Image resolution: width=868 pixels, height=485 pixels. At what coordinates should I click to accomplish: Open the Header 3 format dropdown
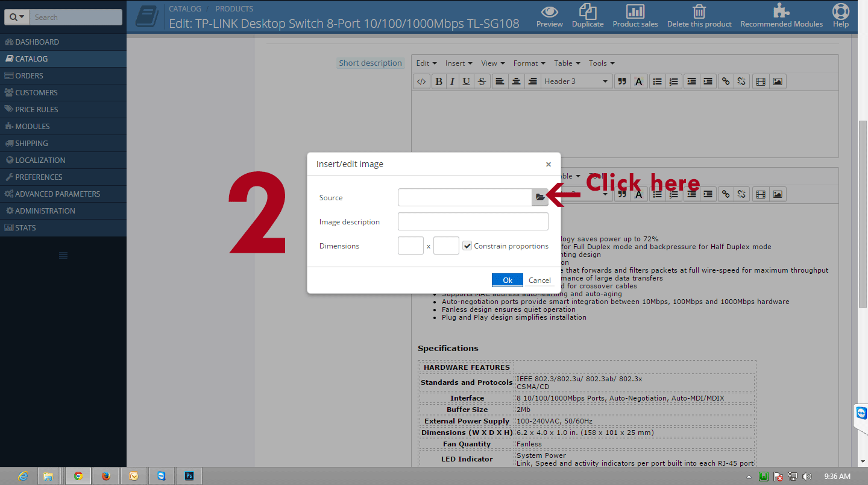[576, 81]
